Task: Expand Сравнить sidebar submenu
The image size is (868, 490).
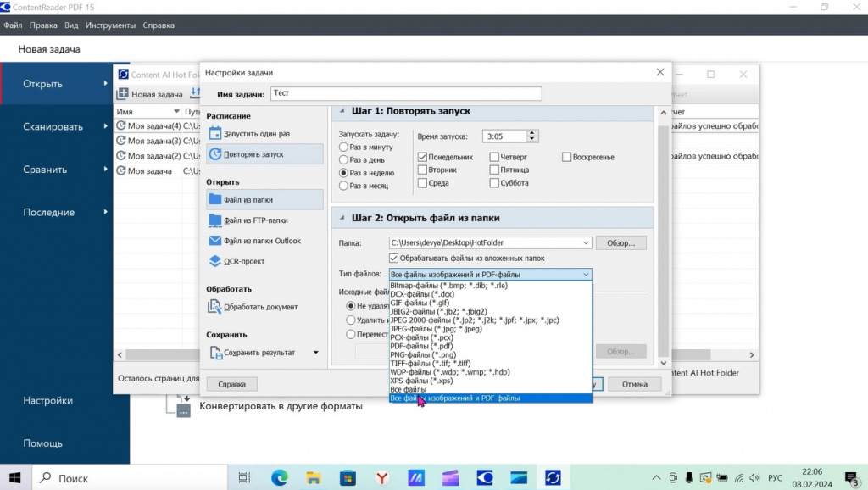Action: [x=105, y=169]
